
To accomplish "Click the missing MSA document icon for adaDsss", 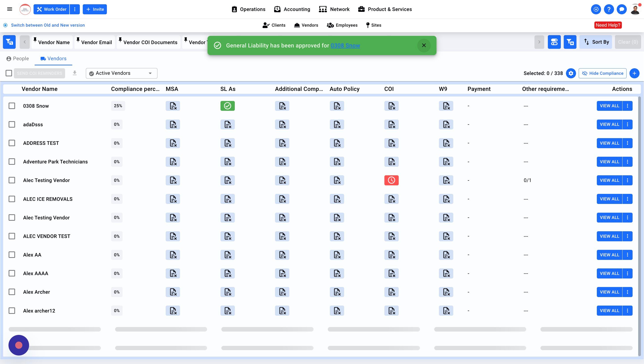I will pyautogui.click(x=172, y=124).
